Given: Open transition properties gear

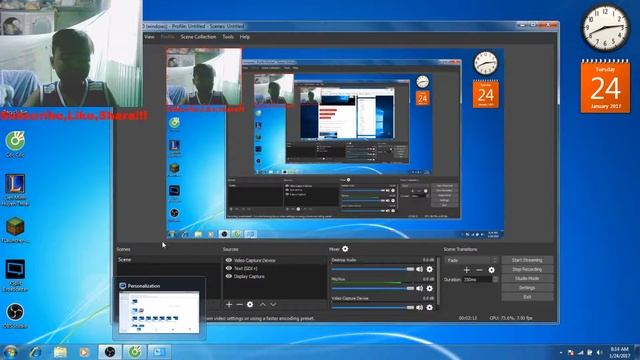Looking at the screenshot, I should [x=491, y=270].
